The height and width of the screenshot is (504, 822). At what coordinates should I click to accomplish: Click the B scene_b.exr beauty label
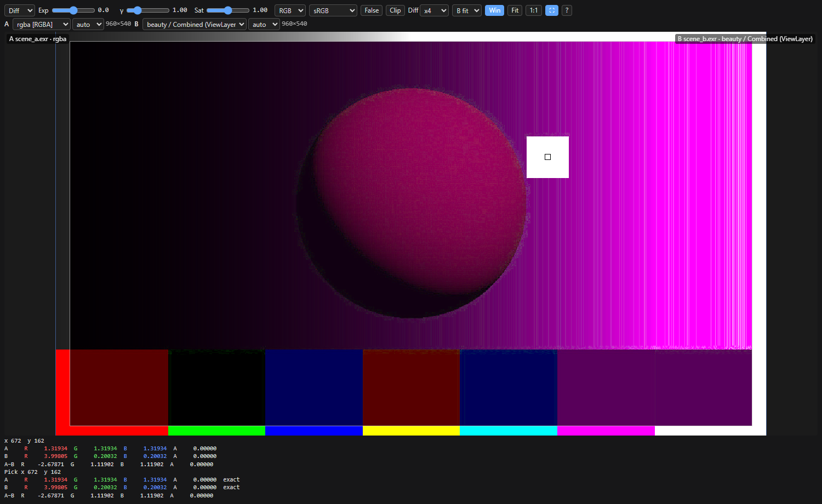click(x=745, y=39)
